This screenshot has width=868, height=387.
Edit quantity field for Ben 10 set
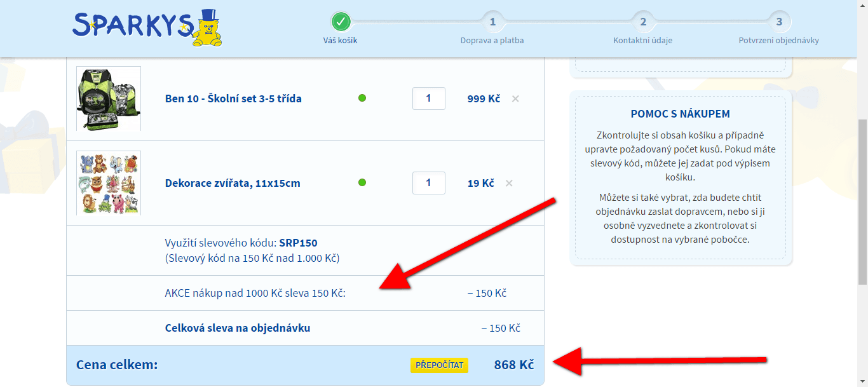click(428, 98)
